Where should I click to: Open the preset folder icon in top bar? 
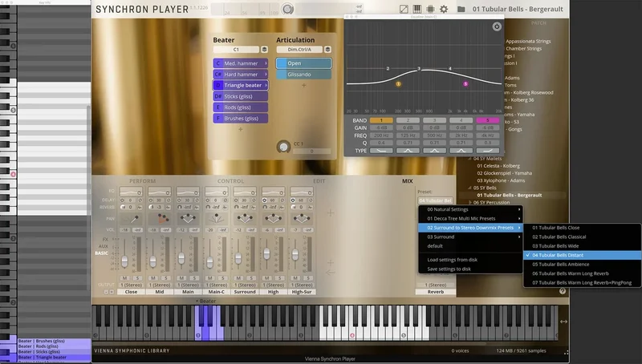(x=461, y=9)
